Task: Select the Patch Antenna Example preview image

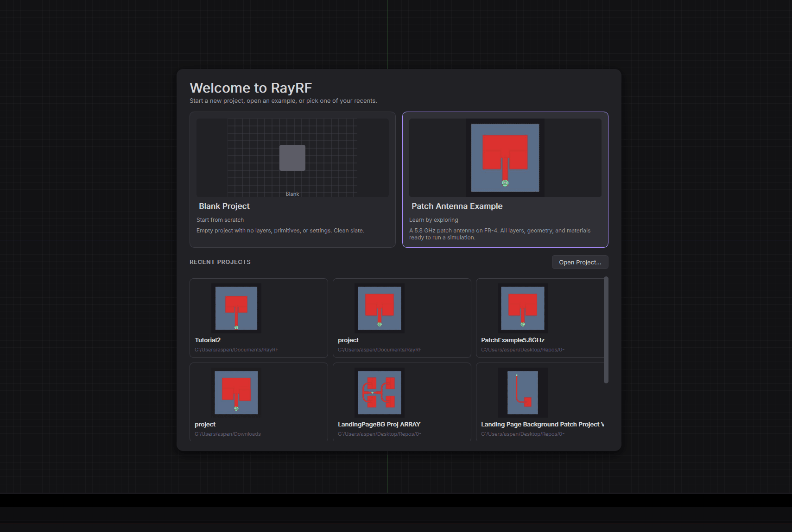Action: [x=505, y=158]
